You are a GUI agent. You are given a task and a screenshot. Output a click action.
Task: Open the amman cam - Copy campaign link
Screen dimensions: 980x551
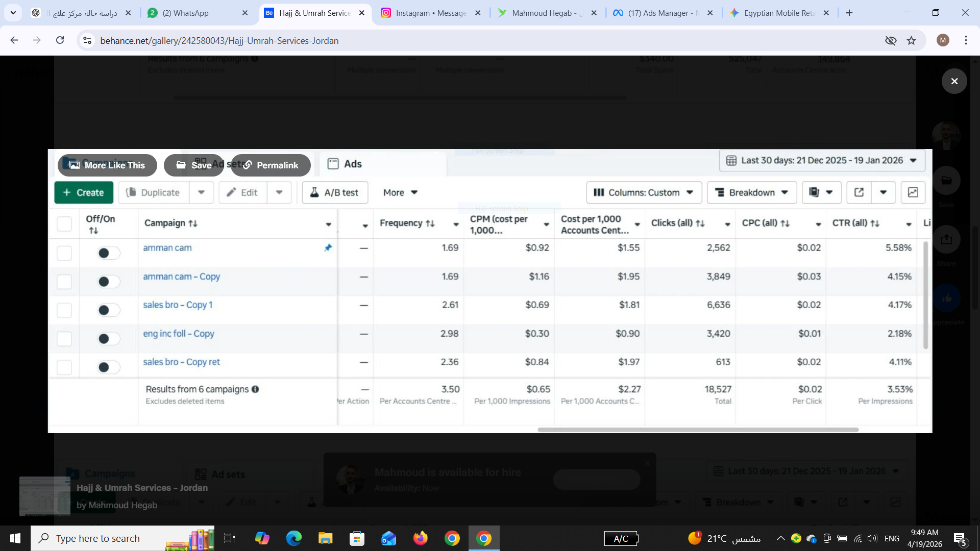[181, 277]
